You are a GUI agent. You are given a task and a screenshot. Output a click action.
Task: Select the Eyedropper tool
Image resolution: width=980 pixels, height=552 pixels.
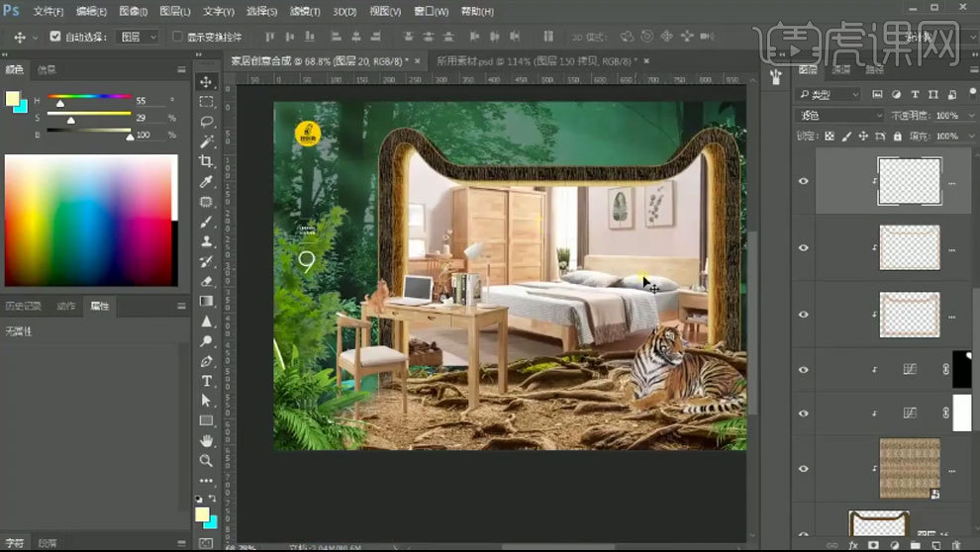206,182
